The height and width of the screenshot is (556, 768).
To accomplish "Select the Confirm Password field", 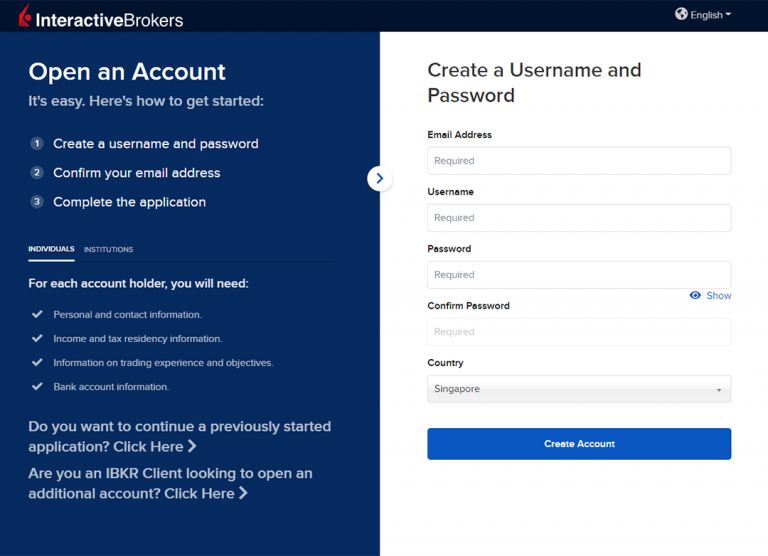I will 579,332.
